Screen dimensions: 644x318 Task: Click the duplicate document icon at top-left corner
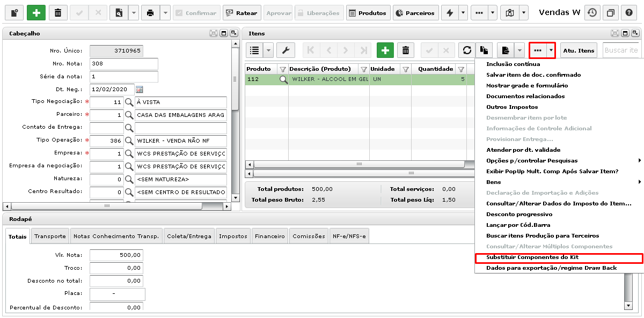tap(14, 13)
